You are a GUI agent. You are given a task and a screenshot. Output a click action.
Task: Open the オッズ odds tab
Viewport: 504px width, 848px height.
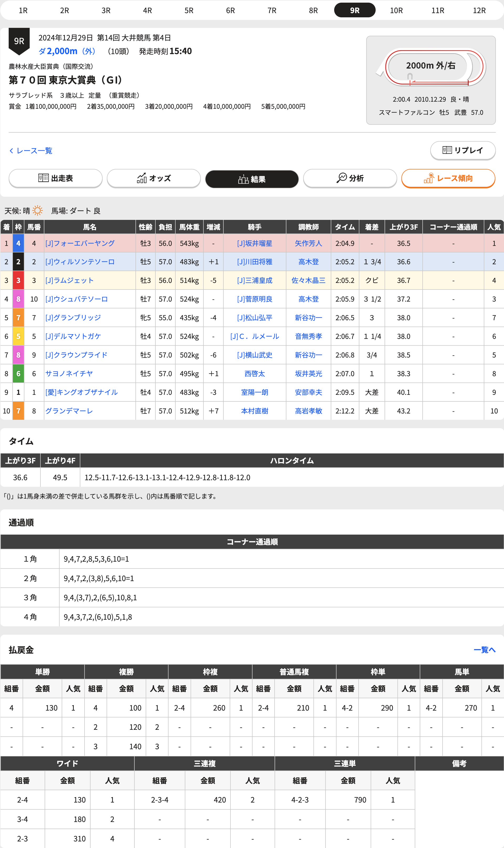(154, 178)
